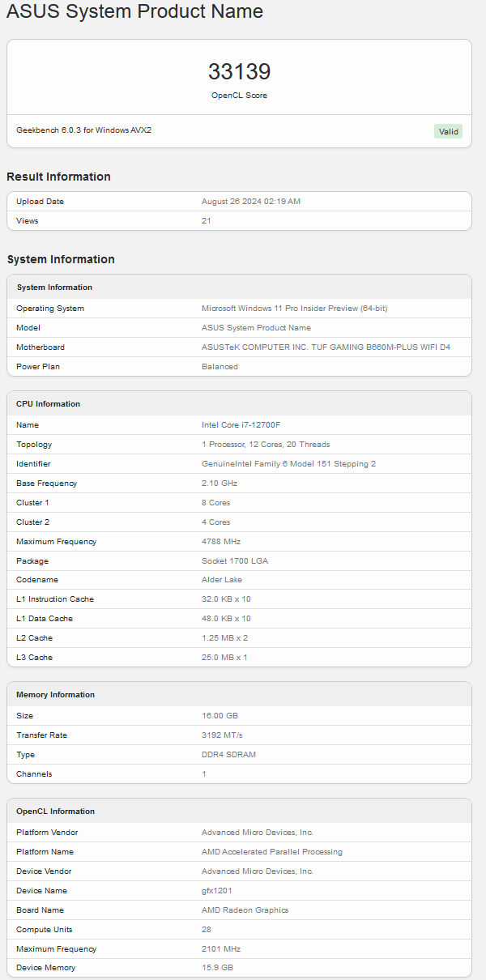The image size is (486, 980).
Task: Click the Maximum Frequency 4788 MHz value
Action: 220,542
